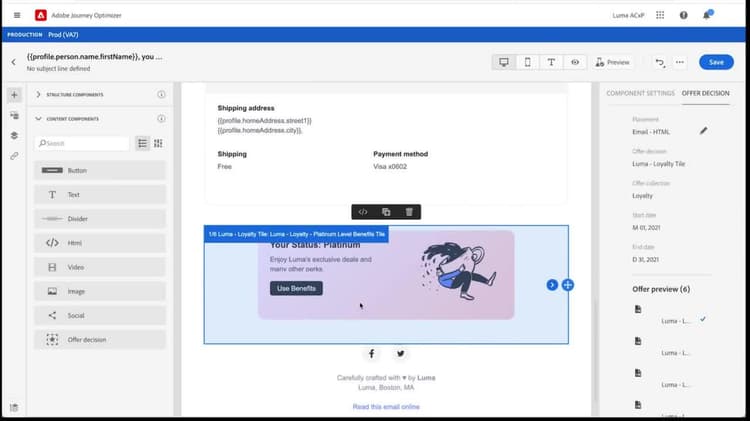
Task: Click the Luma ACxP organization name
Action: pyautogui.click(x=628, y=15)
